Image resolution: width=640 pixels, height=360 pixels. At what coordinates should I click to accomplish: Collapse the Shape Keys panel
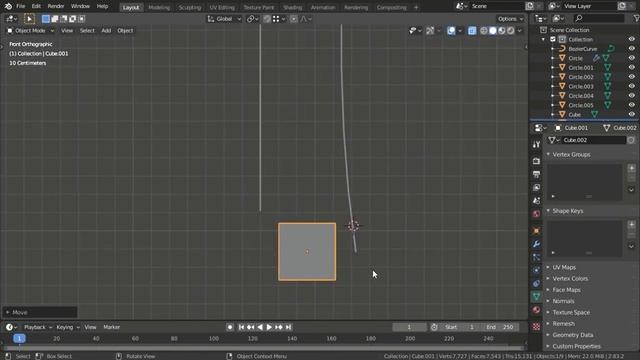(548, 211)
